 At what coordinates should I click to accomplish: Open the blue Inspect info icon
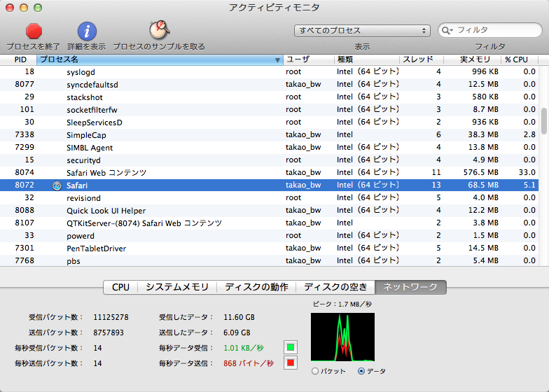click(x=87, y=31)
